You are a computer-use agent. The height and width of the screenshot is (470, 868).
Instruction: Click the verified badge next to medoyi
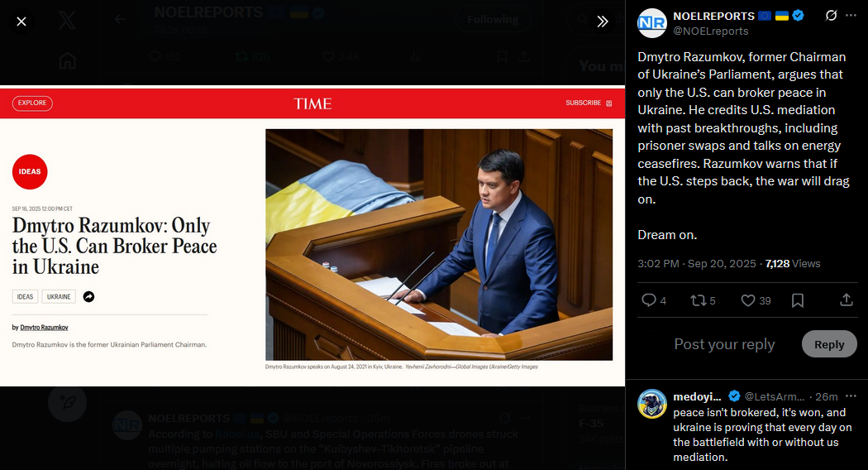coord(734,396)
